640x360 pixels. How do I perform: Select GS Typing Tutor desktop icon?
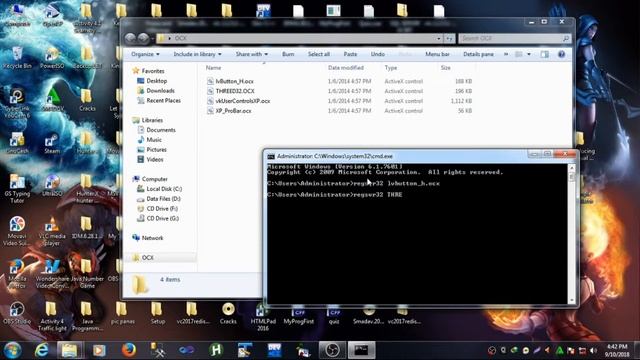(x=17, y=189)
